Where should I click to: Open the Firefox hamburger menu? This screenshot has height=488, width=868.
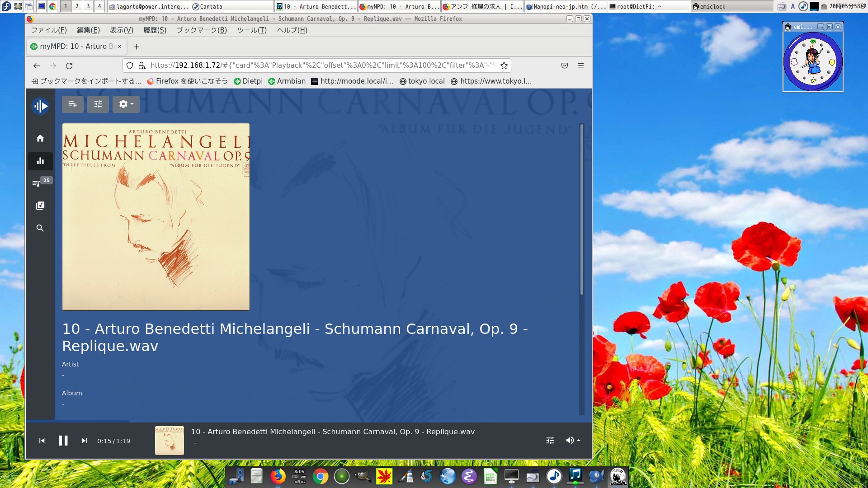coord(581,66)
